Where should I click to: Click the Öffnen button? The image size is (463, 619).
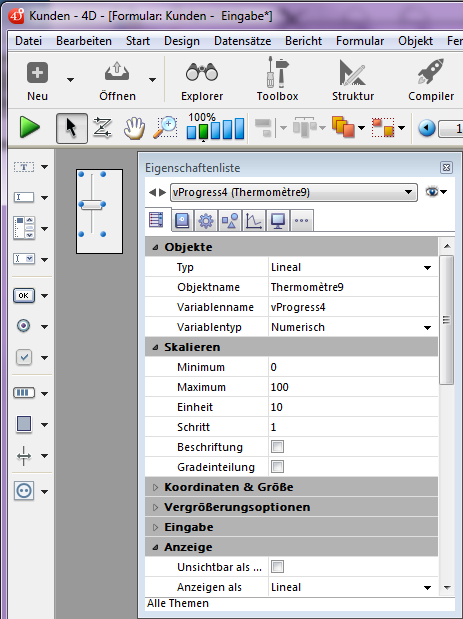coord(117,81)
